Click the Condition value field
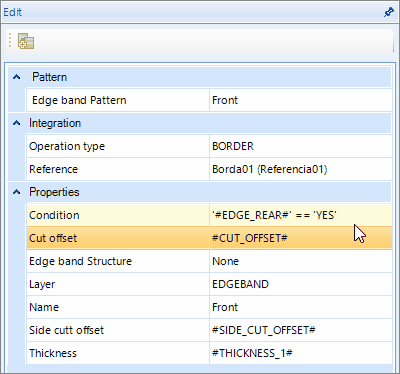 (x=301, y=215)
